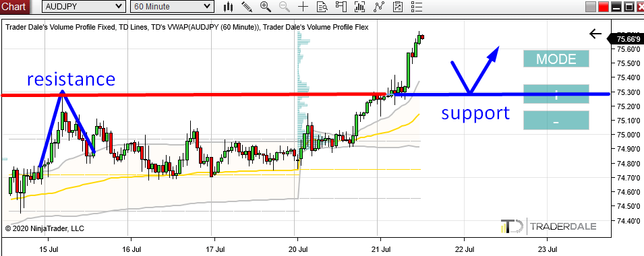Click the plus button below MODE
The width and height of the screenshot is (644, 256).
pos(556,94)
